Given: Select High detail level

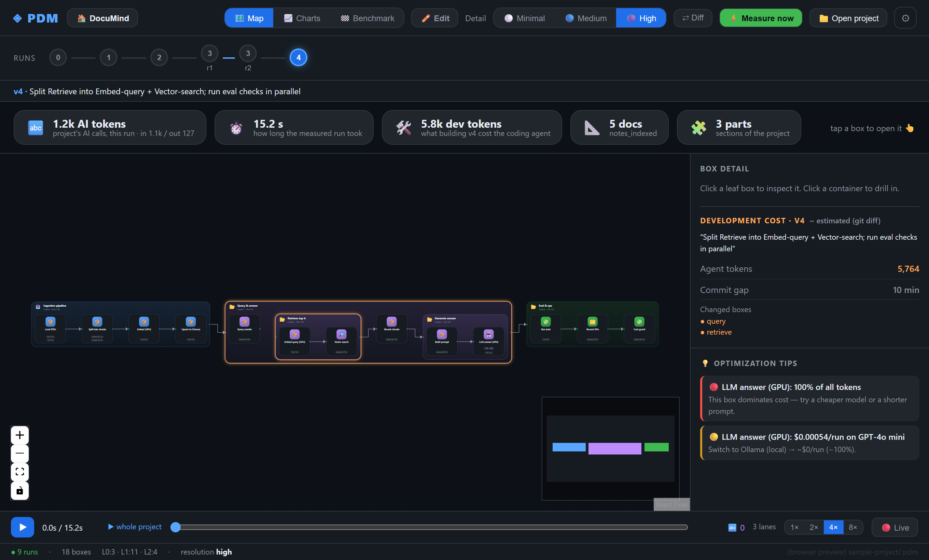Looking at the screenshot, I should [x=641, y=18].
